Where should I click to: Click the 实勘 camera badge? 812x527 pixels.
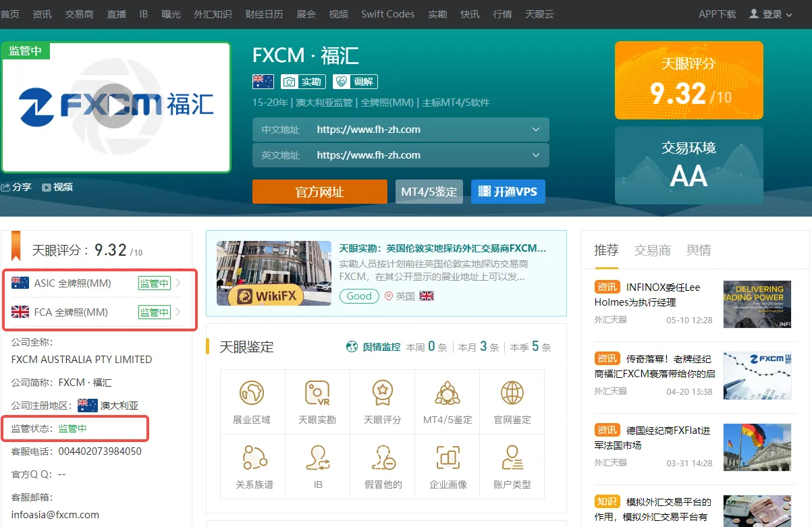click(303, 82)
